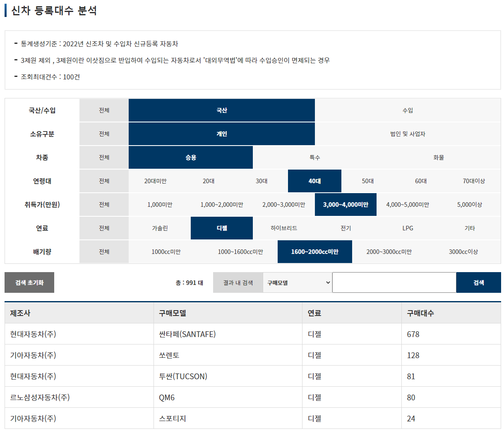The height and width of the screenshot is (433, 504).
Task: Click the 검색 초기화 reset button
Action: point(29,282)
